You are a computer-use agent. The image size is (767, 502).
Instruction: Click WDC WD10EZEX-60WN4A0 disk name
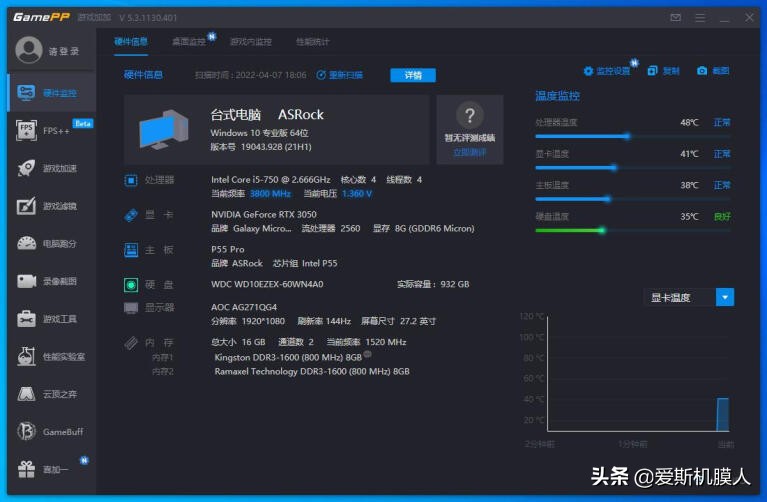coord(267,284)
